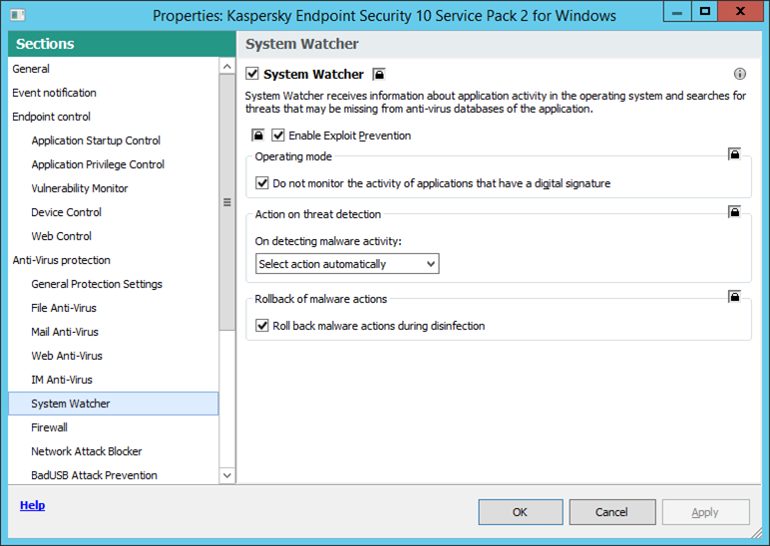Screen dimensions: 770x546
Task: Select Firewall in the Sections list
Action: click(x=49, y=427)
